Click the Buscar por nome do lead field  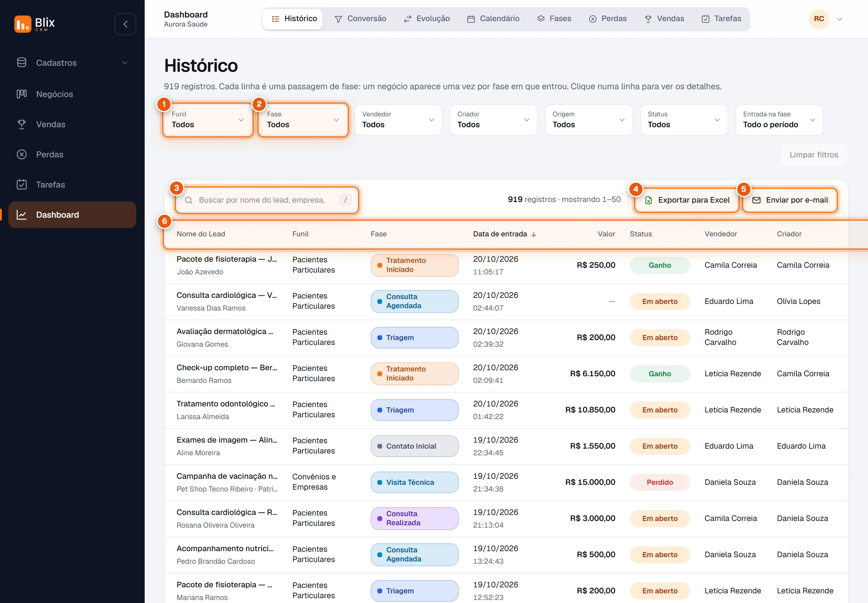point(267,200)
